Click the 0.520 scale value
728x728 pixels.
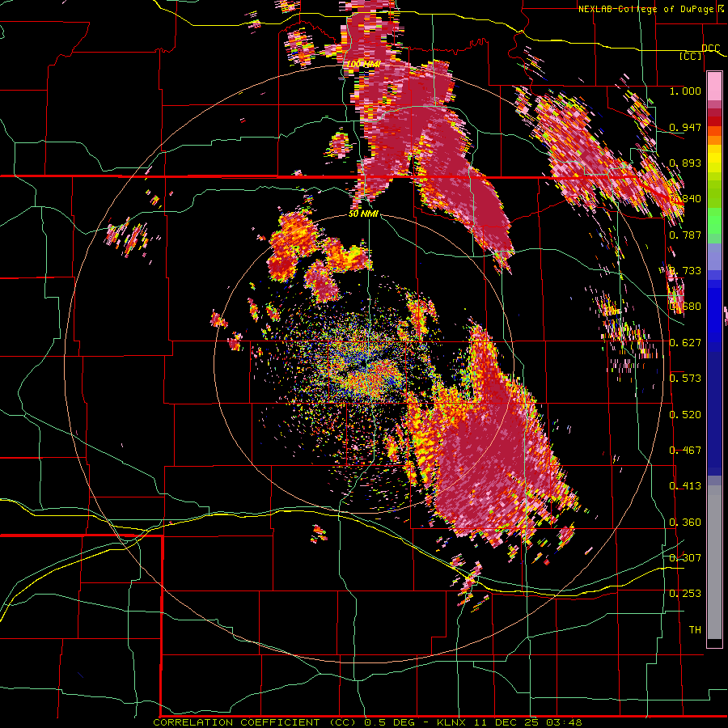point(685,415)
